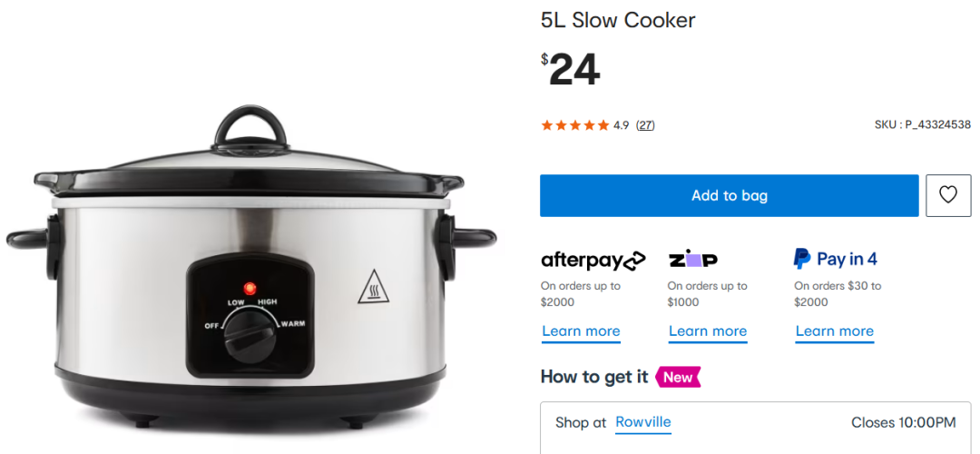Click the pink New badge
The image size is (980, 454).
point(678,377)
